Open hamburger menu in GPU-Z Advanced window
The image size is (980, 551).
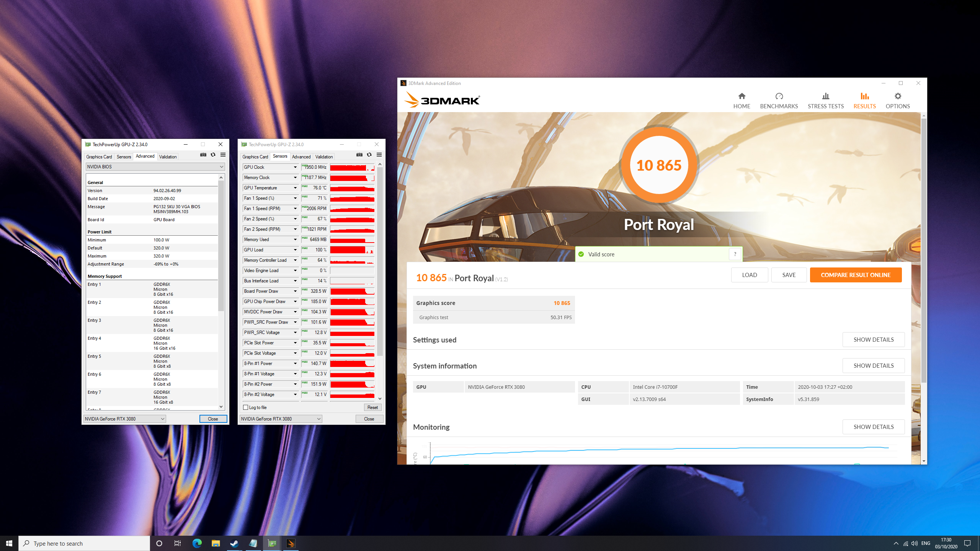pyautogui.click(x=223, y=155)
